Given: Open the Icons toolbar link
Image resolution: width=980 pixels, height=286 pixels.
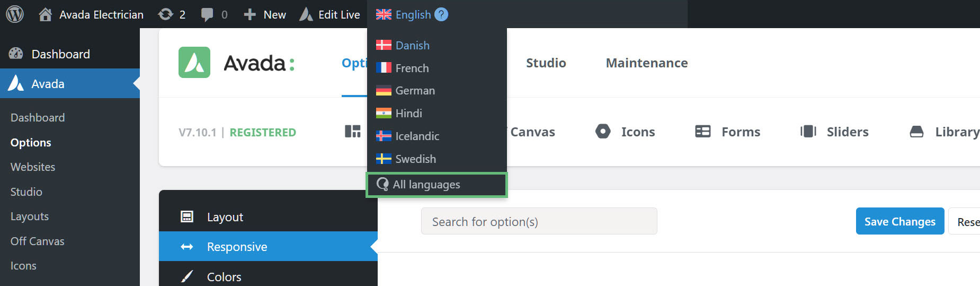Looking at the screenshot, I should 638,132.
